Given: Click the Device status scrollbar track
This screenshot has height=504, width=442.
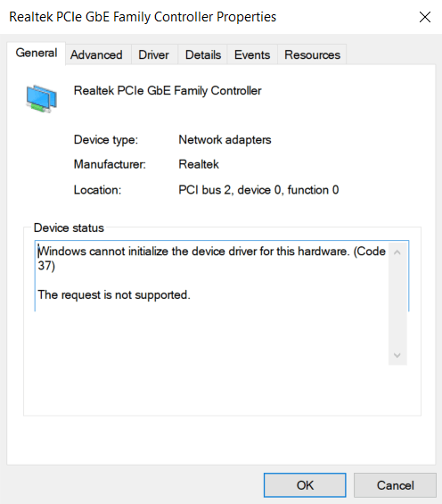Looking at the screenshot, I should (x=397, y=304).
